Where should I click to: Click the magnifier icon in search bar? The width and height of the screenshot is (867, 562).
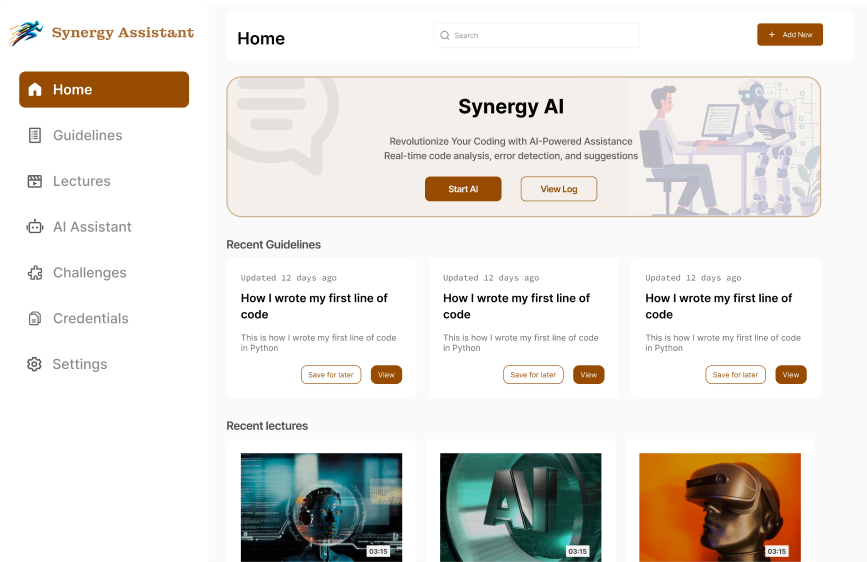coord(445,36)
